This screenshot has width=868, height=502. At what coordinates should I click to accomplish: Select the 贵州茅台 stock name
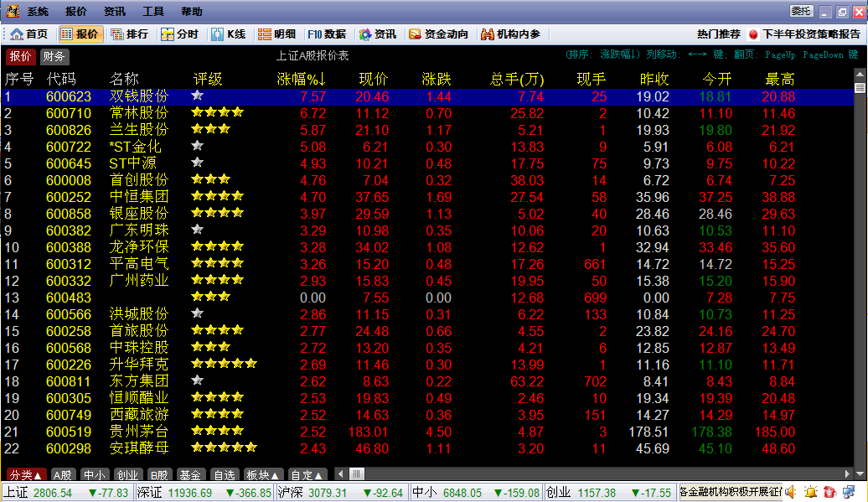[x=139, y=432]
